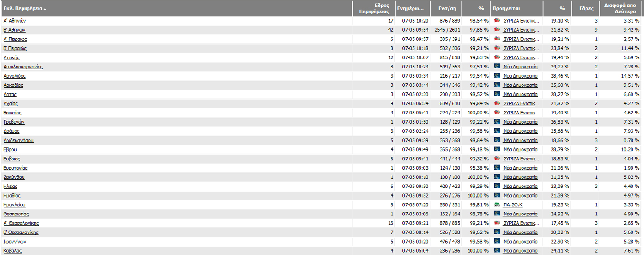
Task: Open the Δωδεκανήσου district link
Action: click(x=18, y=140)
